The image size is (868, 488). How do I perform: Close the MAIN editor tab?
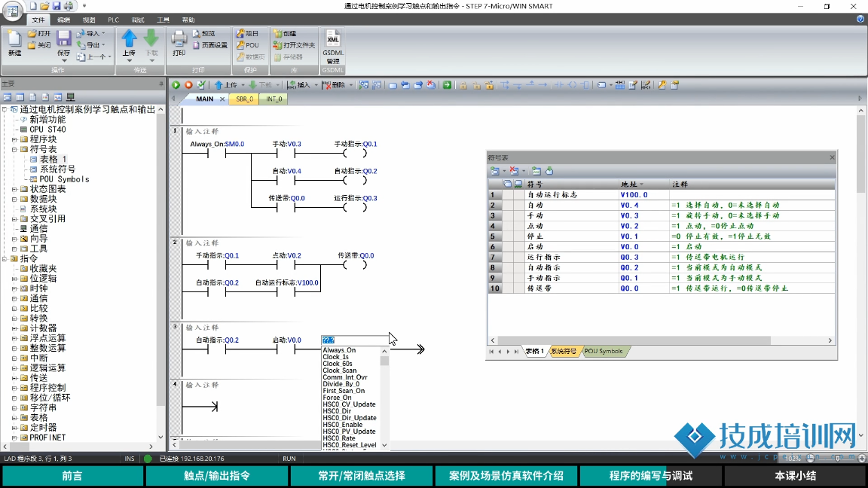(x=222, y=99)
